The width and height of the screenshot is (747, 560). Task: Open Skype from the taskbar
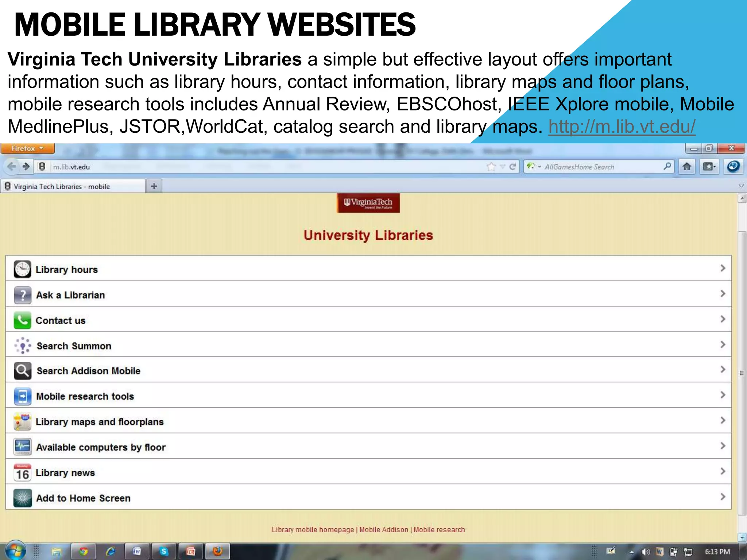click(164, 552)
